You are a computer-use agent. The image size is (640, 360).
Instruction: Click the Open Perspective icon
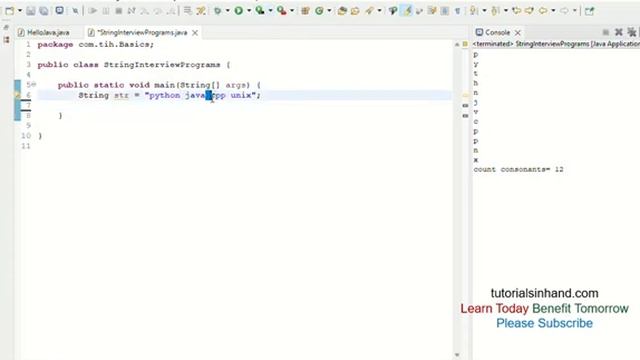pos(589,11)
